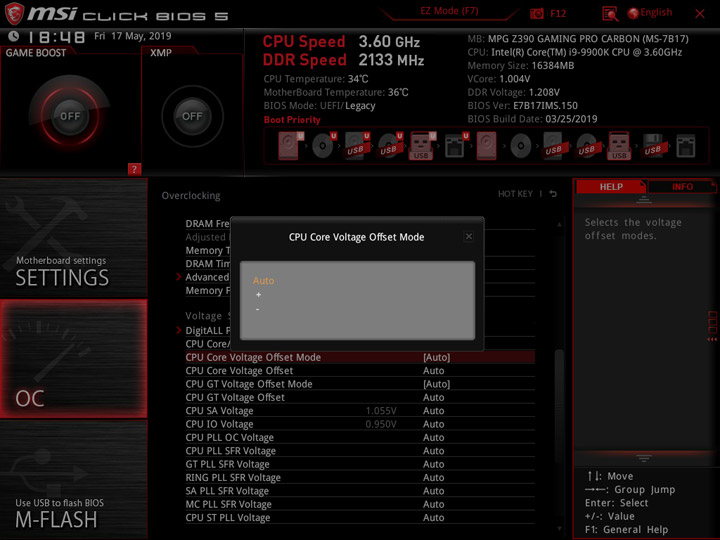Select legacy hard disk boot device icon

486,146
